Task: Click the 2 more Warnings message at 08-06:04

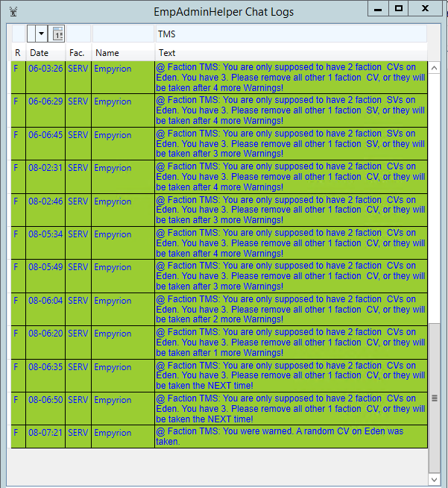Action: point(291,309)
